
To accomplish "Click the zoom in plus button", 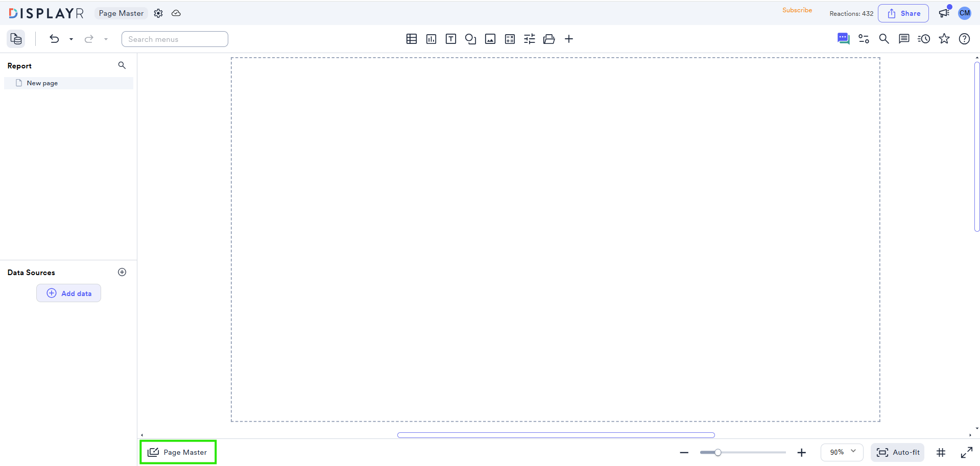I will [x=802, y=453].
